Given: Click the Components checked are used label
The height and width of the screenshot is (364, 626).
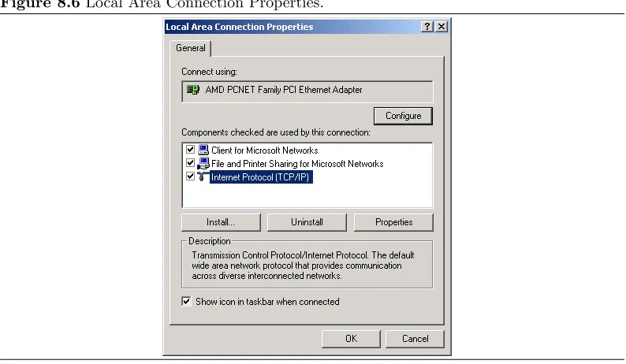Looking at the screenshot, I should [x=276, y=132].
